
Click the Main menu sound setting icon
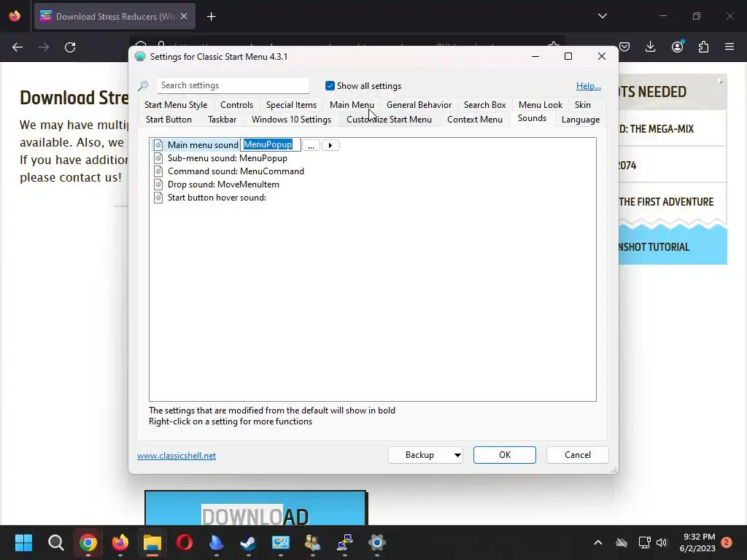[x=158, y=145]
